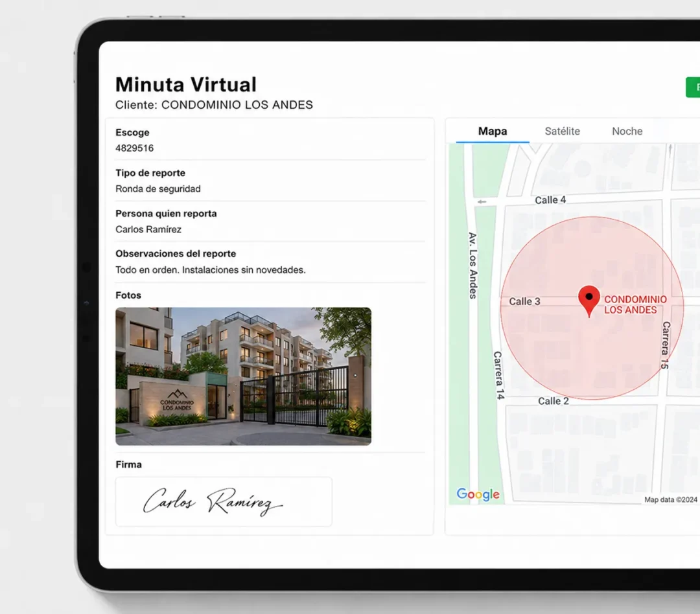Viewport: 700px width, 614px height.
Task: Click the Carlos Ramírez signature box
Action: (x=224, y=501)
